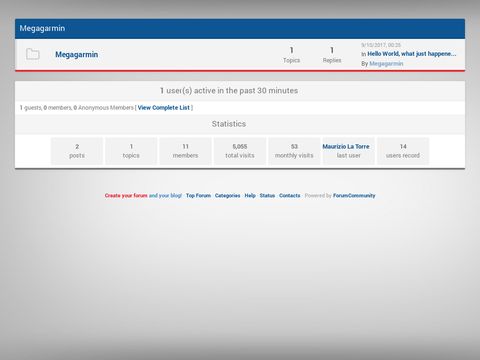The width and height of the screenshot is (480, 360).
Task: Click the 5,055 total visits box
Action: tap(240, 151)
